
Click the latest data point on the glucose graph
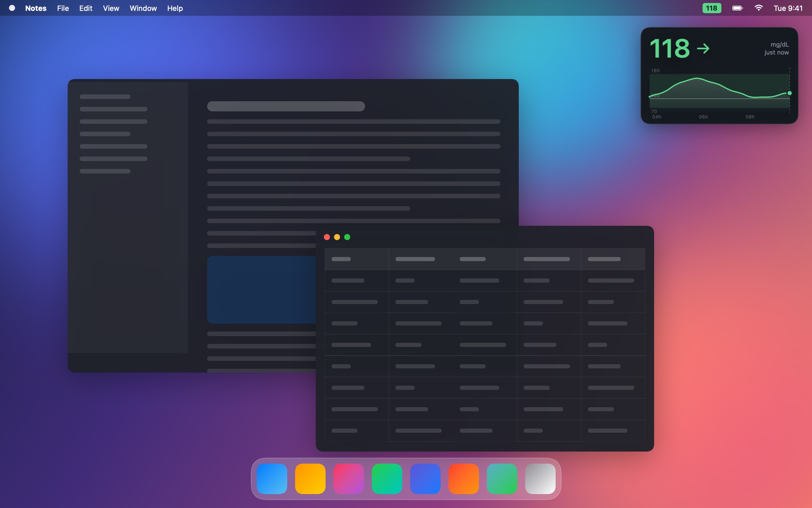click(x=789, y=93)
